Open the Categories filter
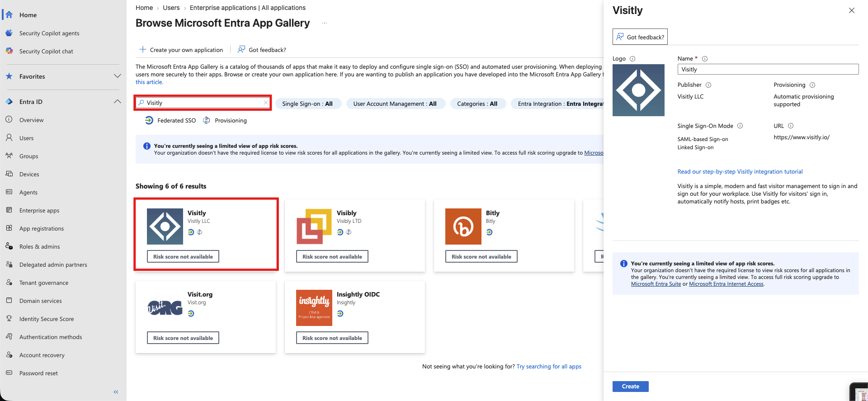The height and width of the screenshot is (401, 868). pyautogui.click(x=477, y=104)
